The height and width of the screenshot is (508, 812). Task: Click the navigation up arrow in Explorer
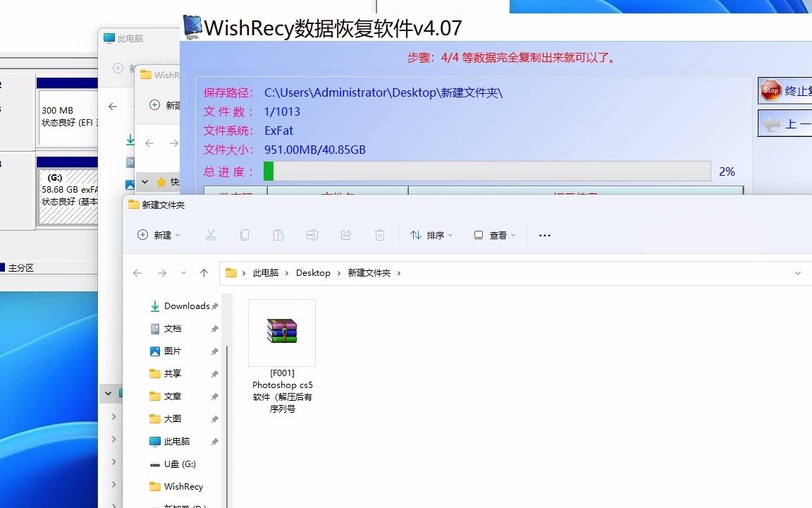click(203, 272)
